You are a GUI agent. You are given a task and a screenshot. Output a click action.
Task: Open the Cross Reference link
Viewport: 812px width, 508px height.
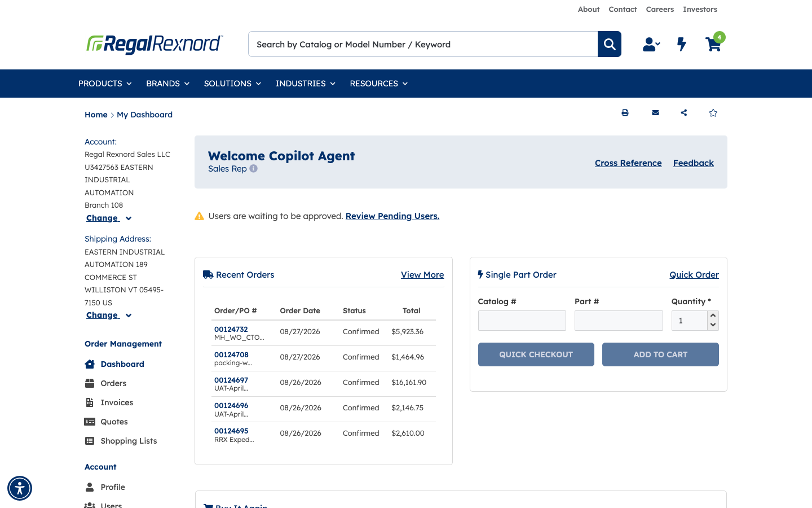(628, 163)
